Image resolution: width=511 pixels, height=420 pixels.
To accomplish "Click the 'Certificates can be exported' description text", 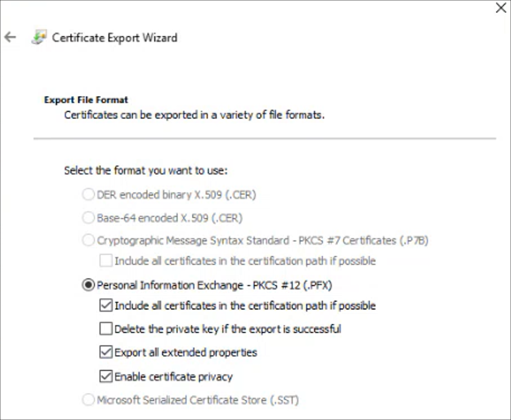I will 194,115.
